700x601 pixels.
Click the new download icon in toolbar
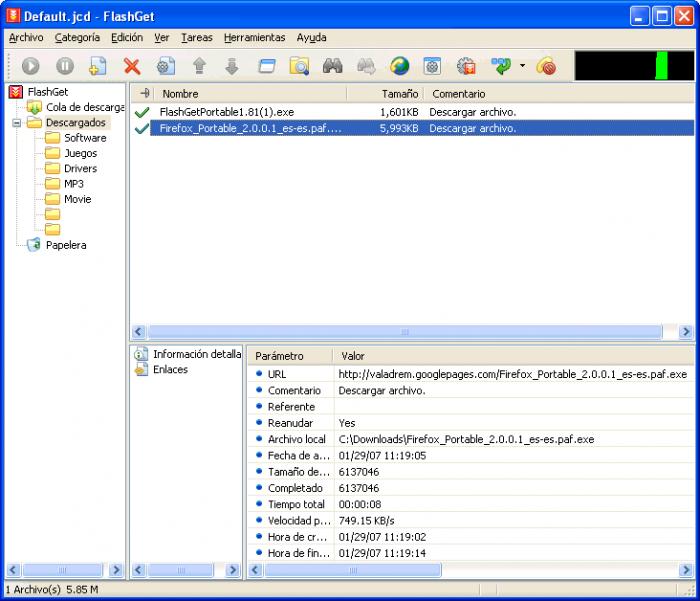pos(97,66)
